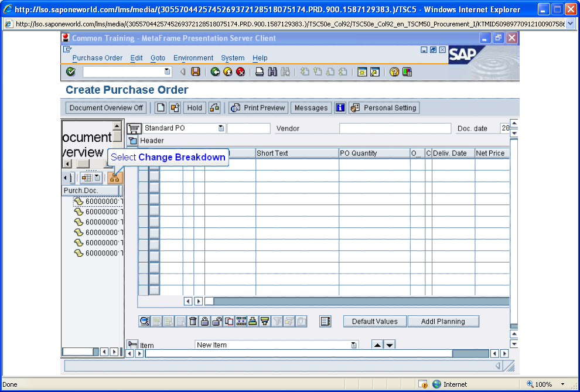580x392 pixels.
Task: Open the System menu
Action: coord(233,58)
